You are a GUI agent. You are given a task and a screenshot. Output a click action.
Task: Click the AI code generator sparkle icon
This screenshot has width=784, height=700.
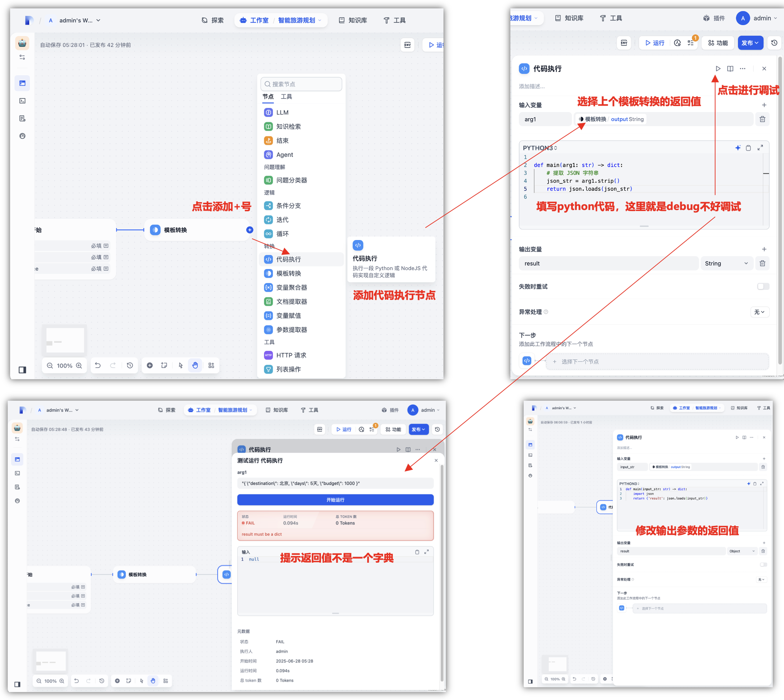[737, 148]
